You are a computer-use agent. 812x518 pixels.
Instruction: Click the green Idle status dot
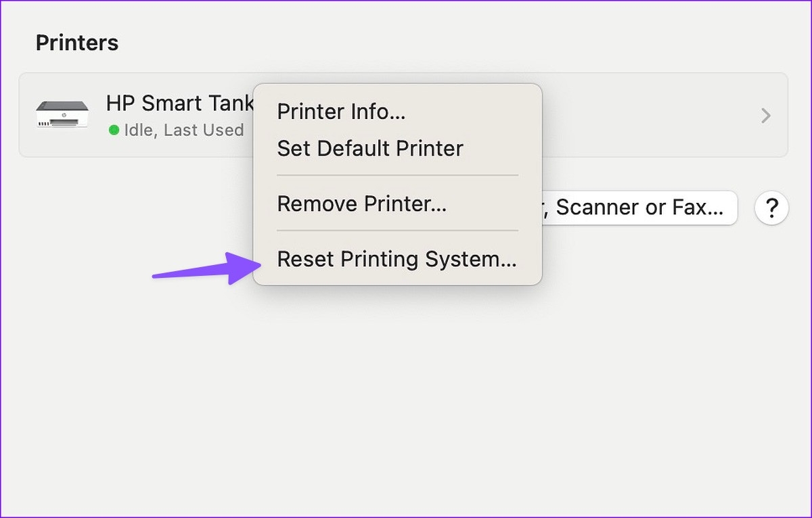(x=114, y=130)
